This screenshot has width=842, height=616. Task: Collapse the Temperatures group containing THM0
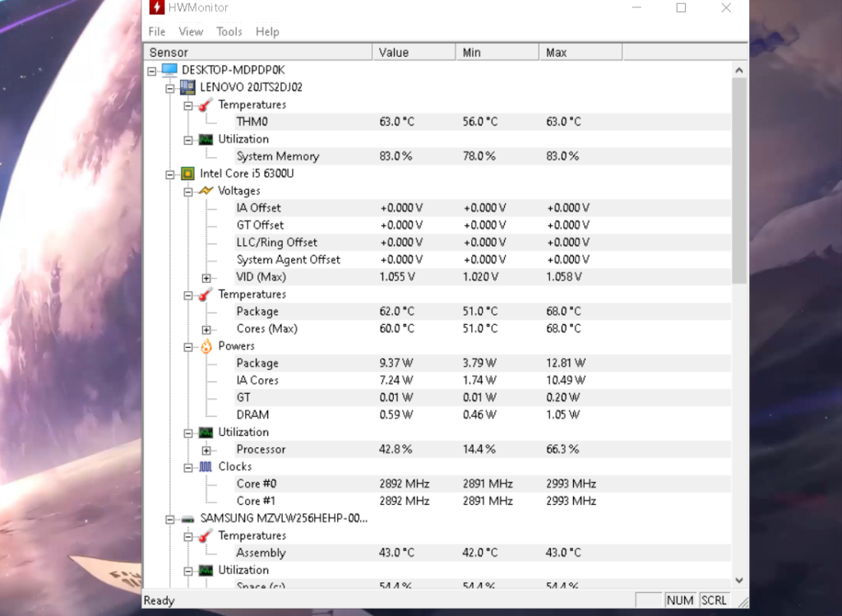click(188, 106)
